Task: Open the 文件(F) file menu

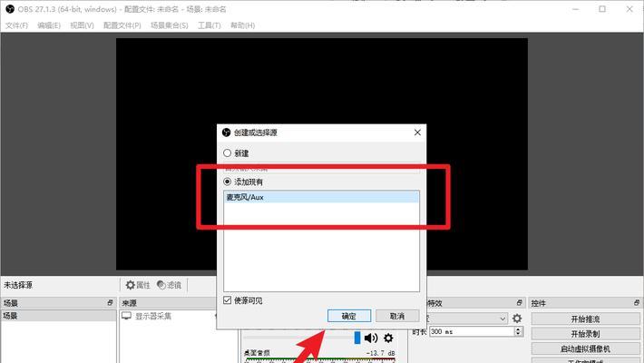Action: click(x=17, y=25)
